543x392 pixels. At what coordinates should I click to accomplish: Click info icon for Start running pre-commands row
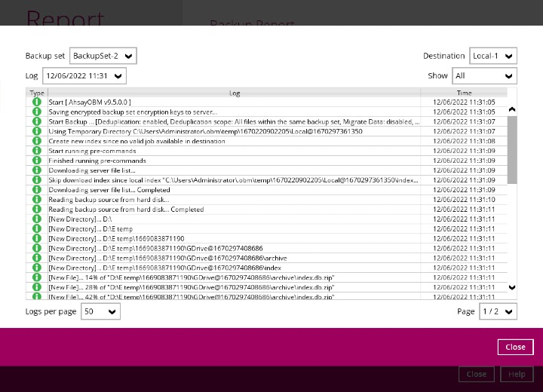point(37,151)
